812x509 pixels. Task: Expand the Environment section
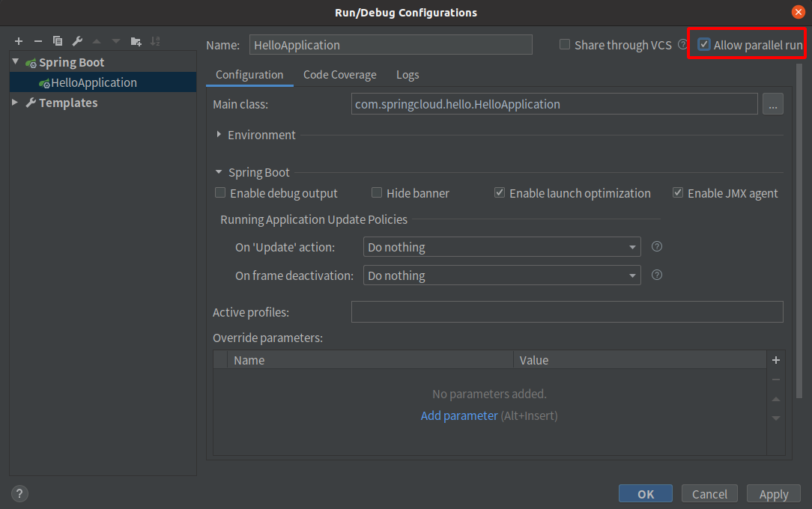click(219, 135)
